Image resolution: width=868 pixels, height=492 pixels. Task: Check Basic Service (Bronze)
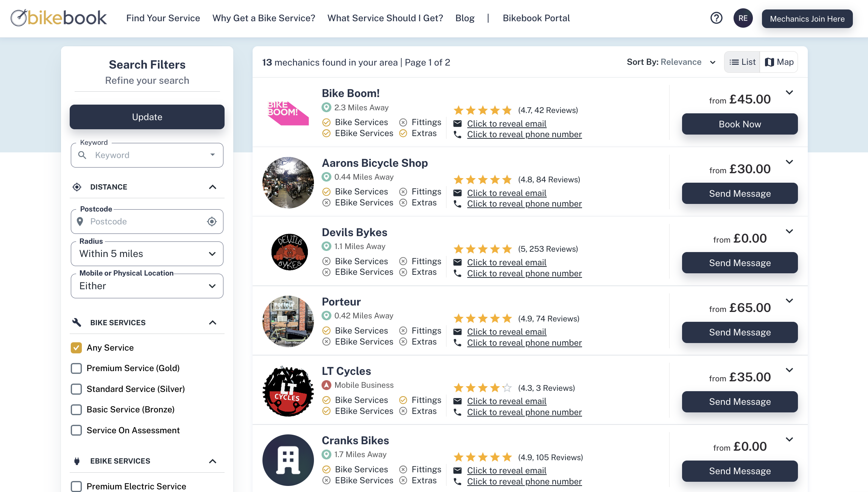pos(76,409)
